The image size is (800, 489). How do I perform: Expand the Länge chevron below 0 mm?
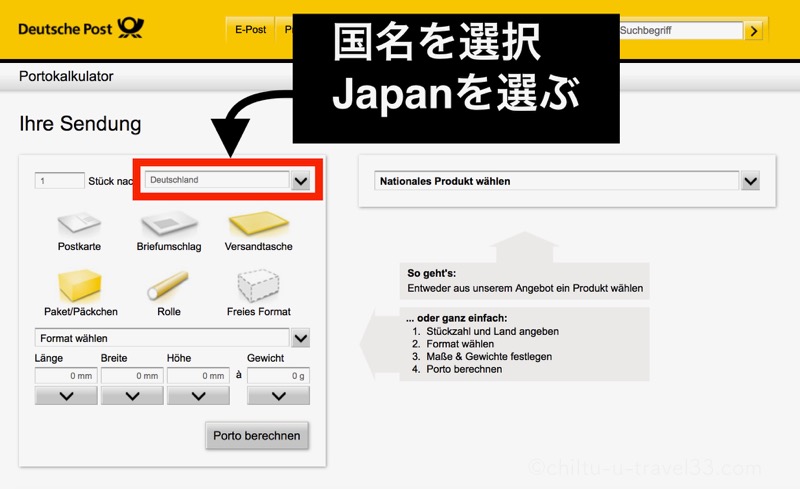tap(66, 396)
